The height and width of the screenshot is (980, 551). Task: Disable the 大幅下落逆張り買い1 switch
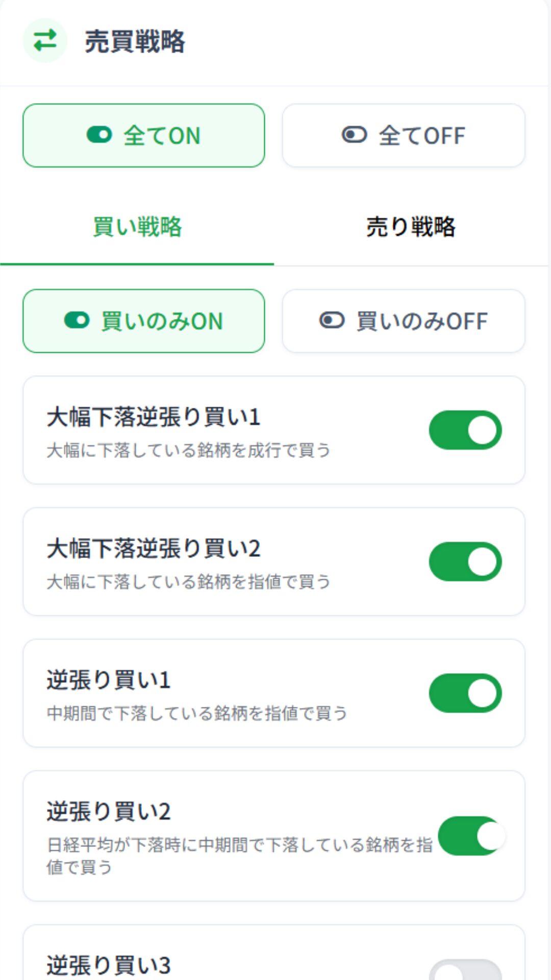tap(465, 430)
